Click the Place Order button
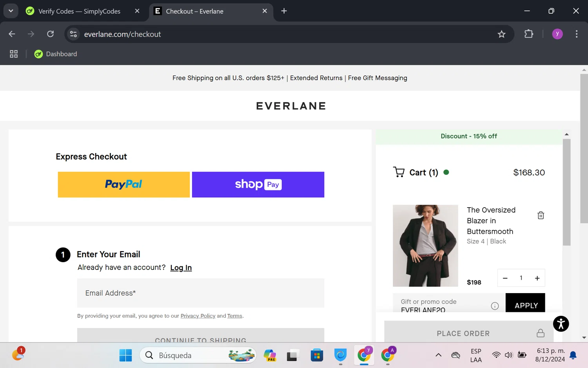This screenshot has width=588, height=368. [x=469, y=332]
